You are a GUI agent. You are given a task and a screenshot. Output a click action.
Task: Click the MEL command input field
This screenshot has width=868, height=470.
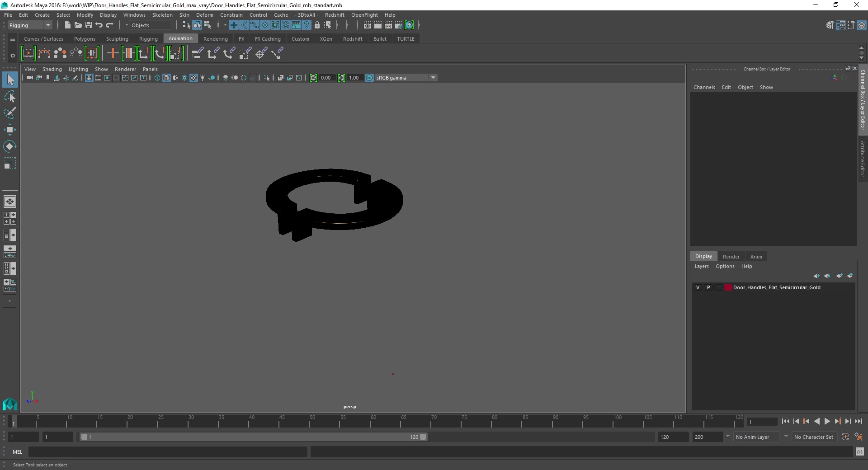168,452
